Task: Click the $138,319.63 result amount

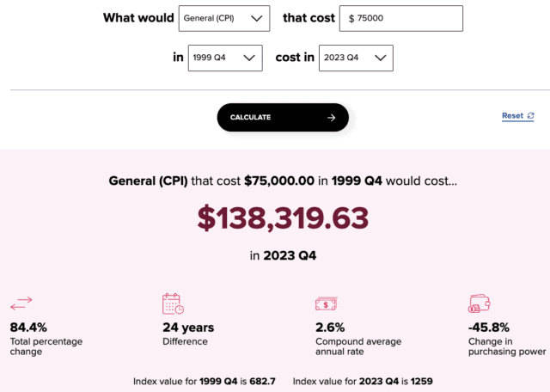Action: pos(283,218)
